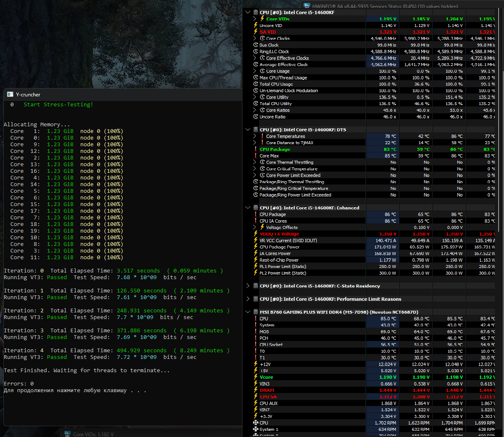Click the "Core VIDs: 1.182 V" bottom label
The height and width of the screenshot is (437, 504).
pos(93,434)
